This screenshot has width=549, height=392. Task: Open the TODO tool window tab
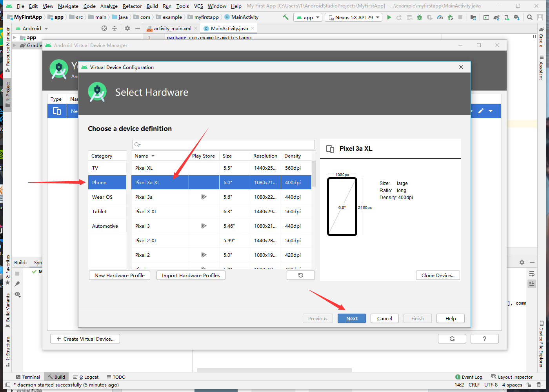(x=116, y=377)
